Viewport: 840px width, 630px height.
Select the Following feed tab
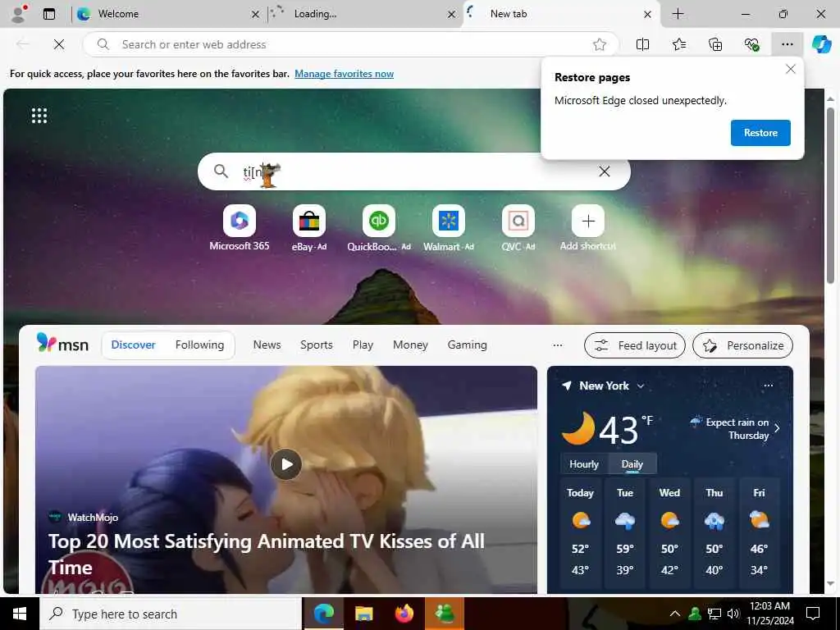(200, 345)
